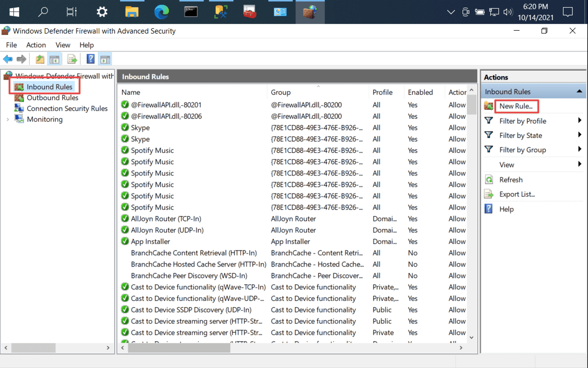The image size is (588, 368).
Task: Open File Explorer from the taskbar
Action: click(x=132, y=12)
